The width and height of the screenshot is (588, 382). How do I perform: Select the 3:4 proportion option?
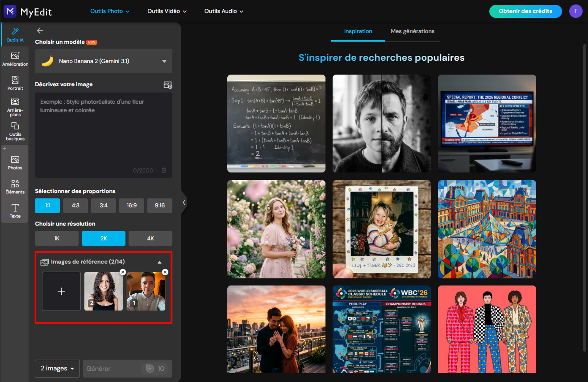point(103,205)
